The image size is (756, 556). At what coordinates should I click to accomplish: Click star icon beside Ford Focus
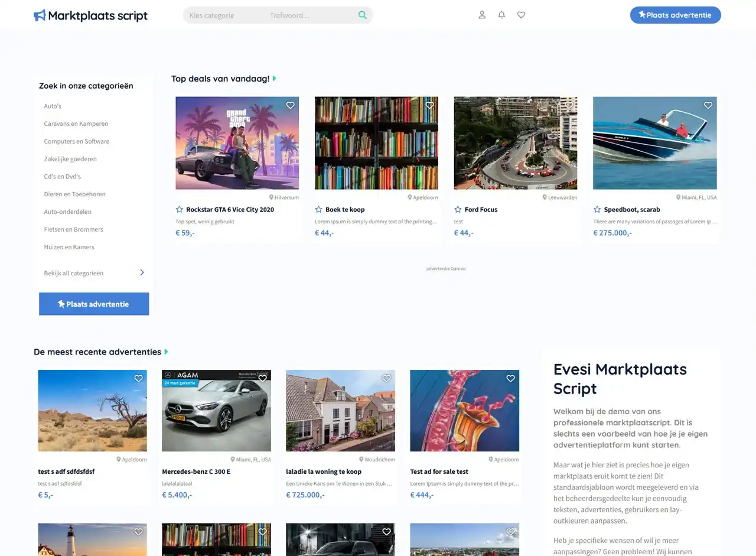pos(458,210)
